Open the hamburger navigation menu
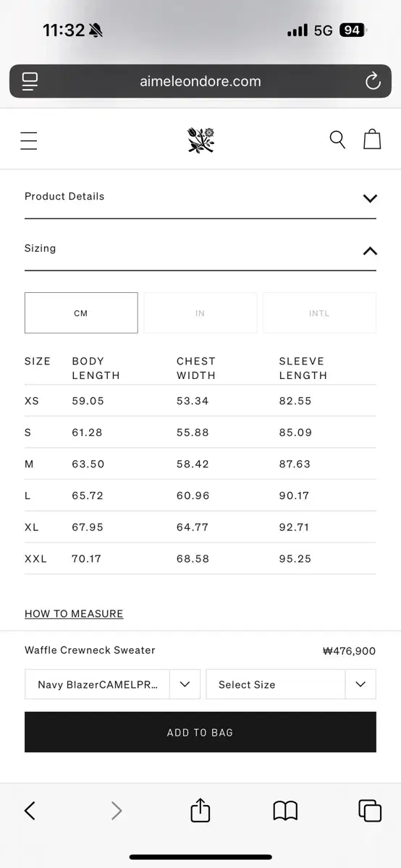 pos(29,140)
